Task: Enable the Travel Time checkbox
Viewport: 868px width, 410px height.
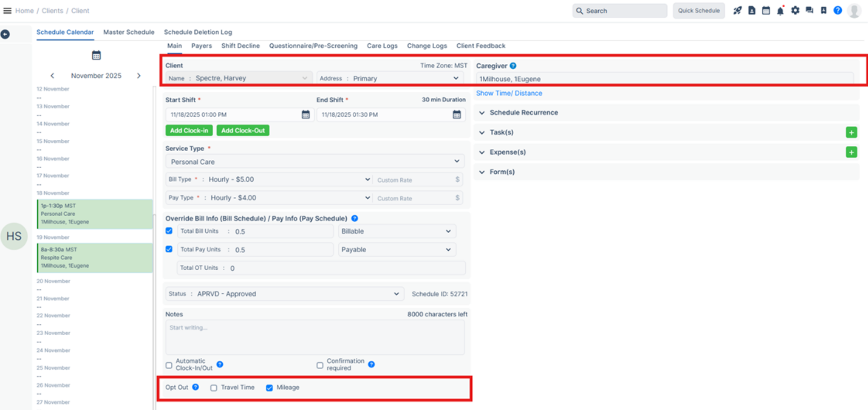Action: (214, 388)
